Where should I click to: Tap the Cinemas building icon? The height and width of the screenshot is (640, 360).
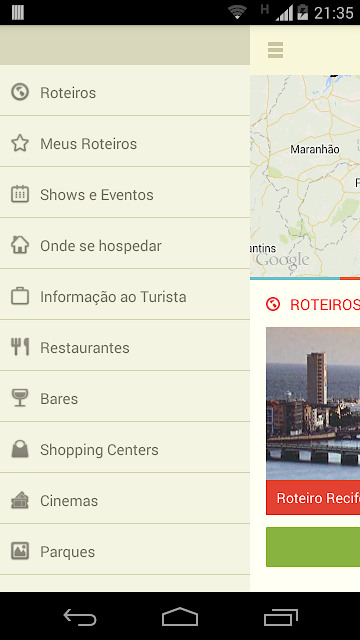[x=20, y=500]
